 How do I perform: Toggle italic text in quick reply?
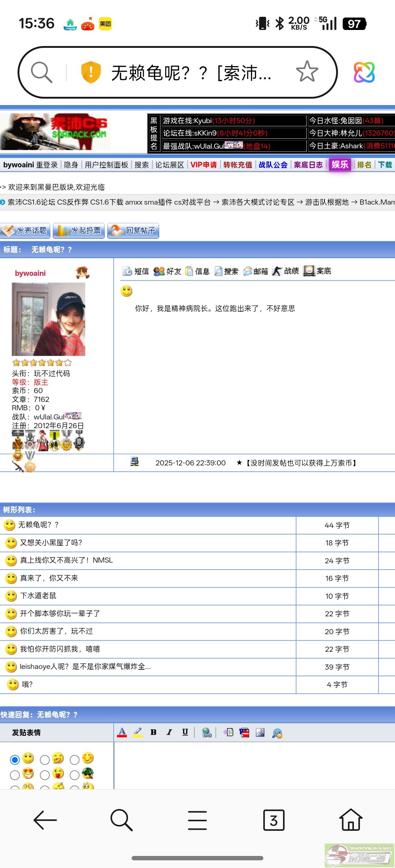tap(169, 732)
